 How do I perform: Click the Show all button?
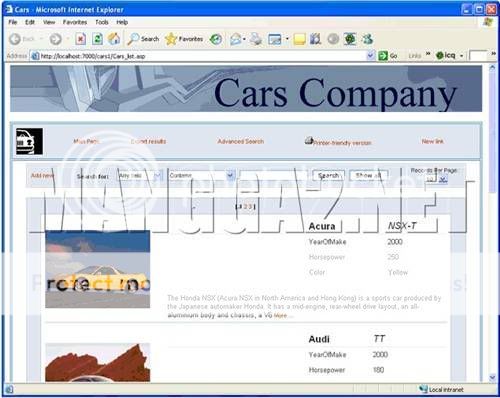(x=368, y=175)
